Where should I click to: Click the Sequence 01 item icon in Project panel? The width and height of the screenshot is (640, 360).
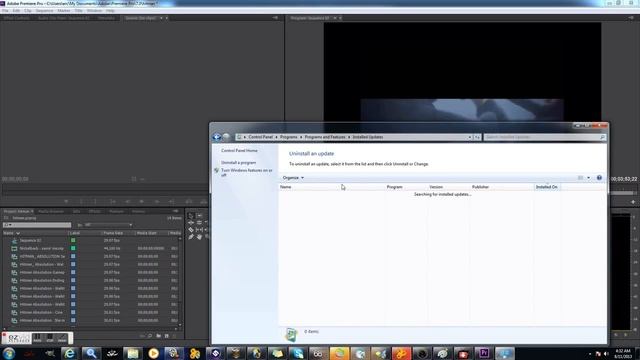coord(14,240)
